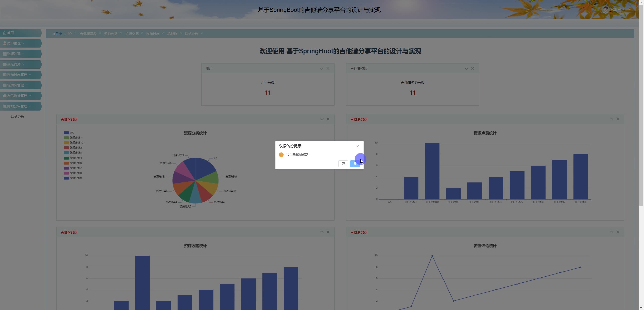Collapse the 资源点赞统计 panel chevron
The height and width of the screenshot is (310, 644).
tap(611, 119)
